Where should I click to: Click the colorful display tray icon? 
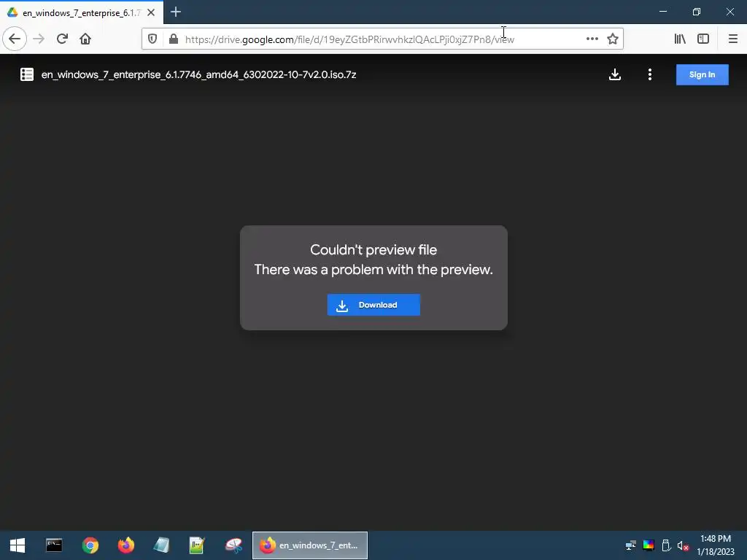coord(649,545)
